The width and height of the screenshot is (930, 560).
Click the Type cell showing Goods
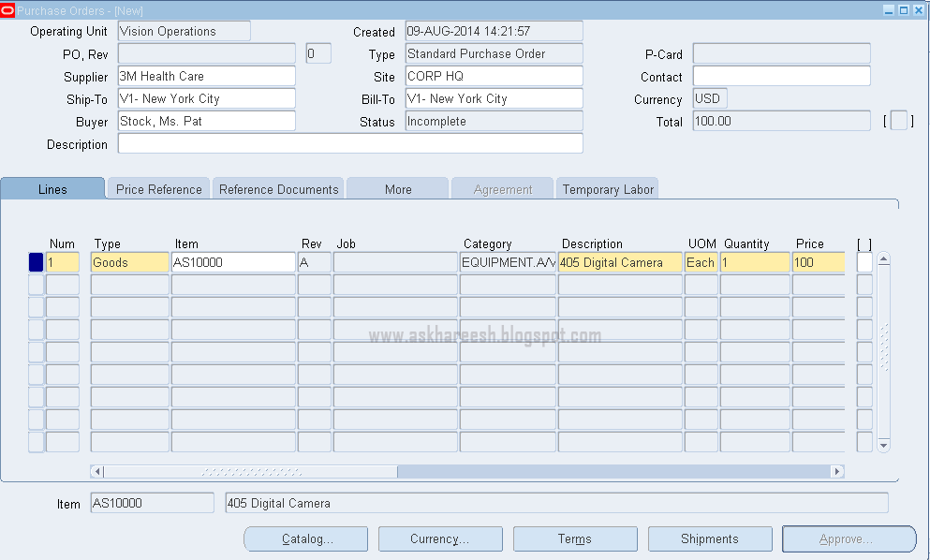pos(130,263)
